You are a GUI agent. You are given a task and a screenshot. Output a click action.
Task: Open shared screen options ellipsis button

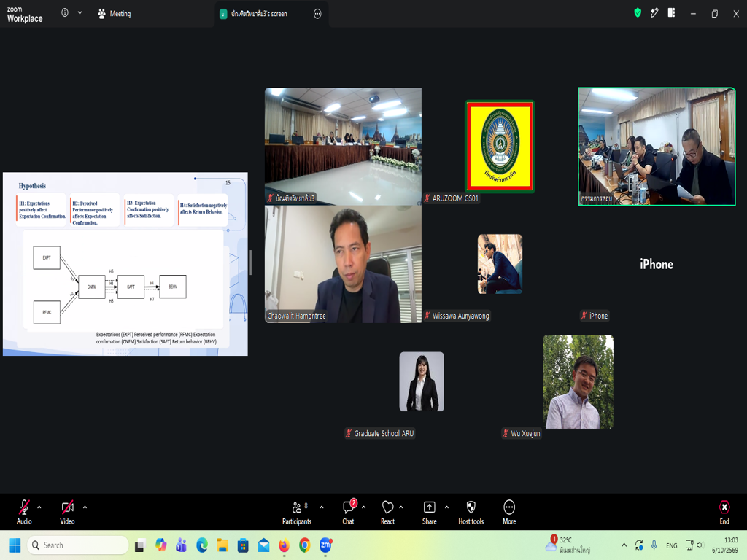coord(317,14)
